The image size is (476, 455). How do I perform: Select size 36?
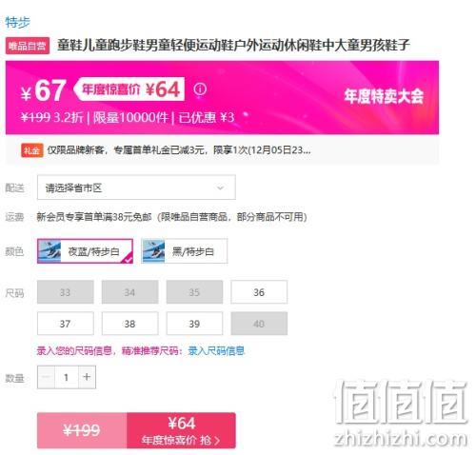(x=259, y=292)
